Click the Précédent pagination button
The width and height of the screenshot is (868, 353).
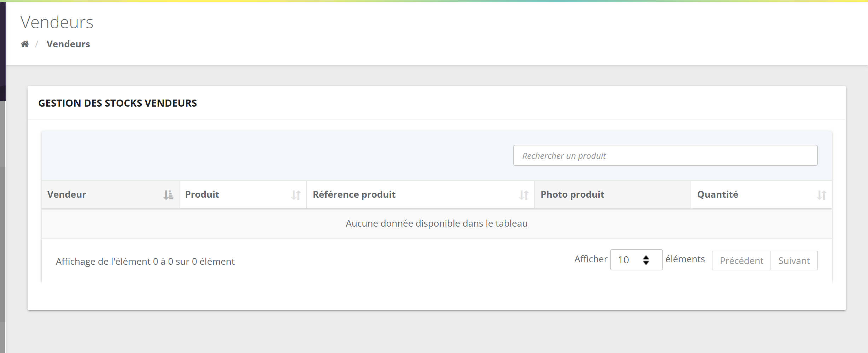pos(741,261)
